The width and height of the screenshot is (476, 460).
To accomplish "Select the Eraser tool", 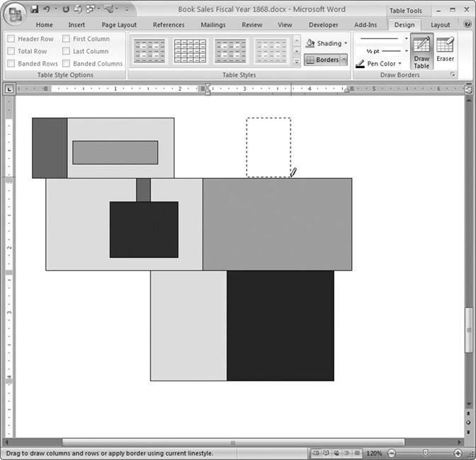I will [445, 50].
